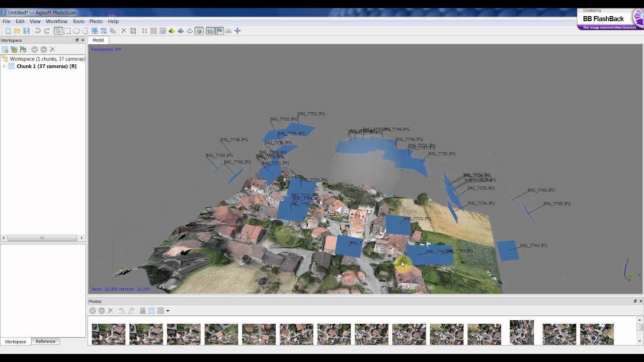Reset the view with the blue arrows icon

pyautogui.click(x=237, y=31)
